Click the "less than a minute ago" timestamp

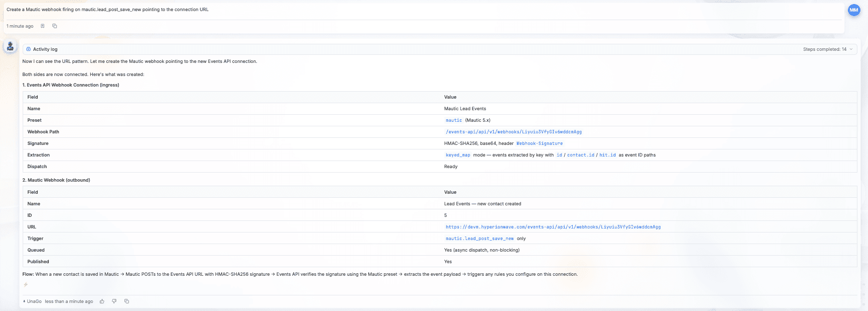[69, 301]
